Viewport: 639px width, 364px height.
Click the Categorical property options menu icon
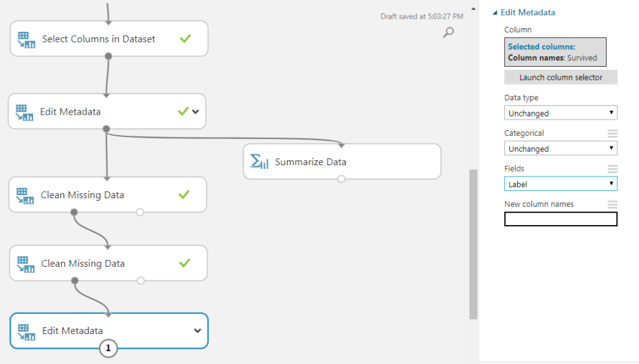click(x=612, y=133)
